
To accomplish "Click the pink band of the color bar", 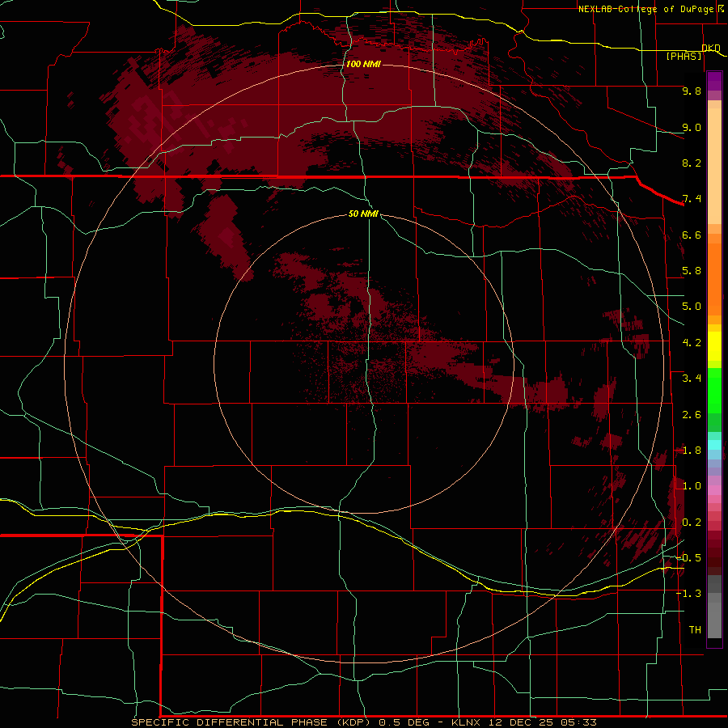I will tap(714, 490).
